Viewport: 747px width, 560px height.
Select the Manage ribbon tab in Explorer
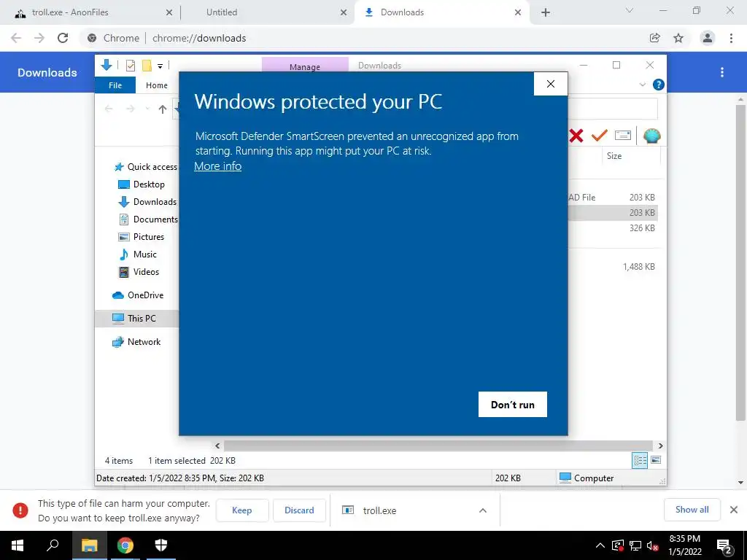305,66
